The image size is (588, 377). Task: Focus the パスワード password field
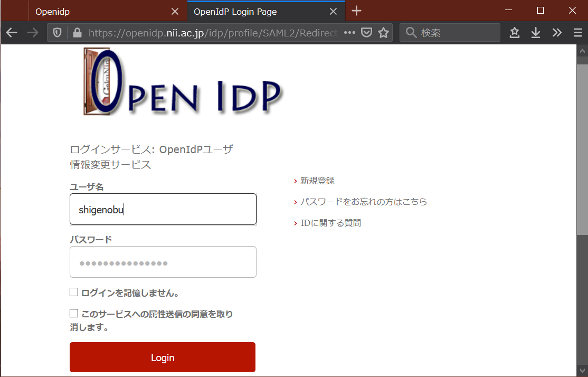(x=163, y=262)
